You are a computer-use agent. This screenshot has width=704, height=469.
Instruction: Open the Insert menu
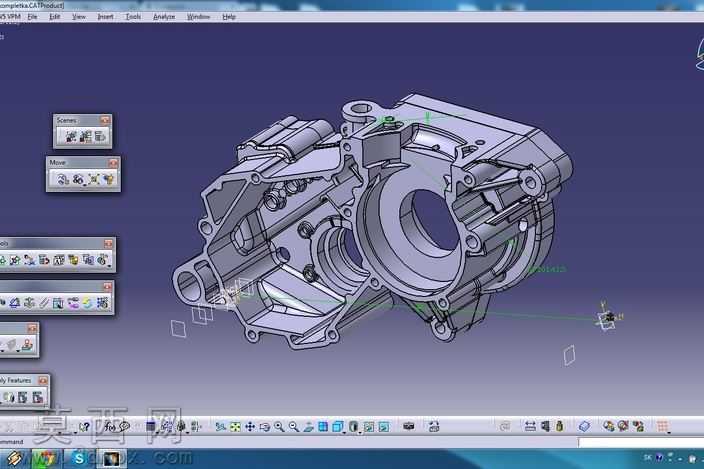coord(105,17)
